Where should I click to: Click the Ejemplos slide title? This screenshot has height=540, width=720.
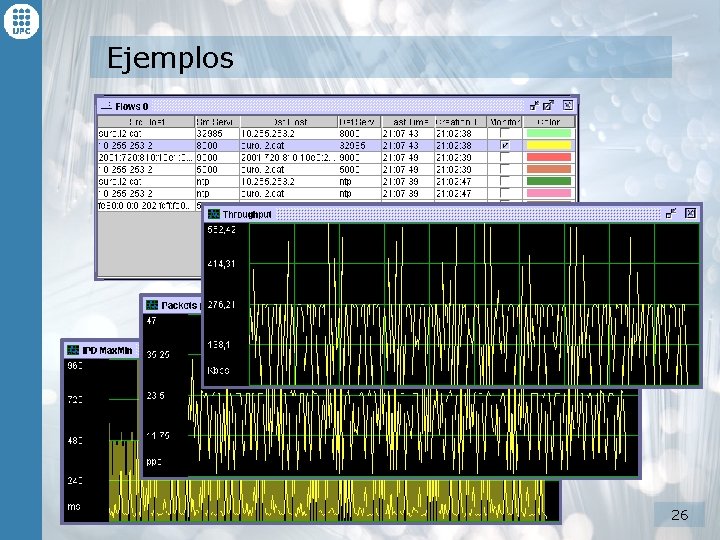(x=170, y=58)
